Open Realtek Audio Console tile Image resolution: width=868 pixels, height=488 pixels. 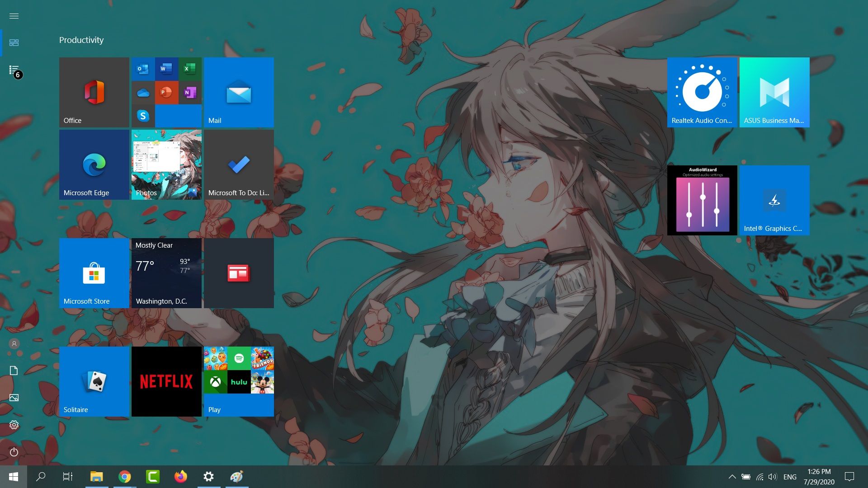702,92
